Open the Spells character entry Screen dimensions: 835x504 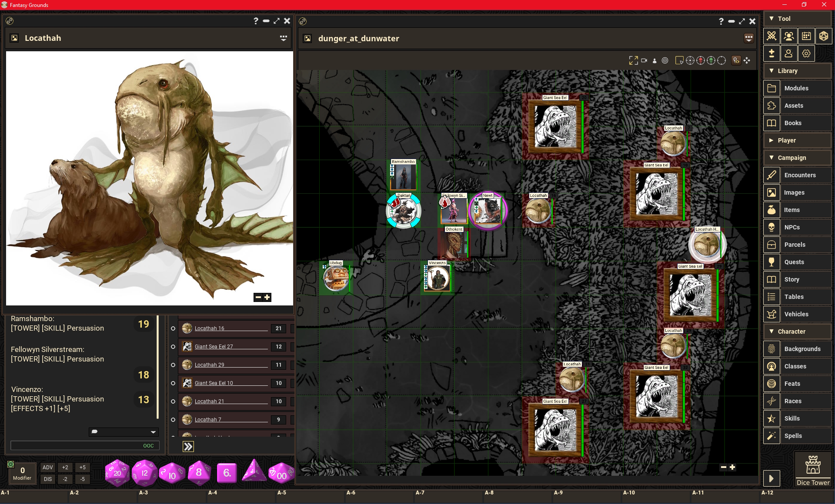[798, 436]
